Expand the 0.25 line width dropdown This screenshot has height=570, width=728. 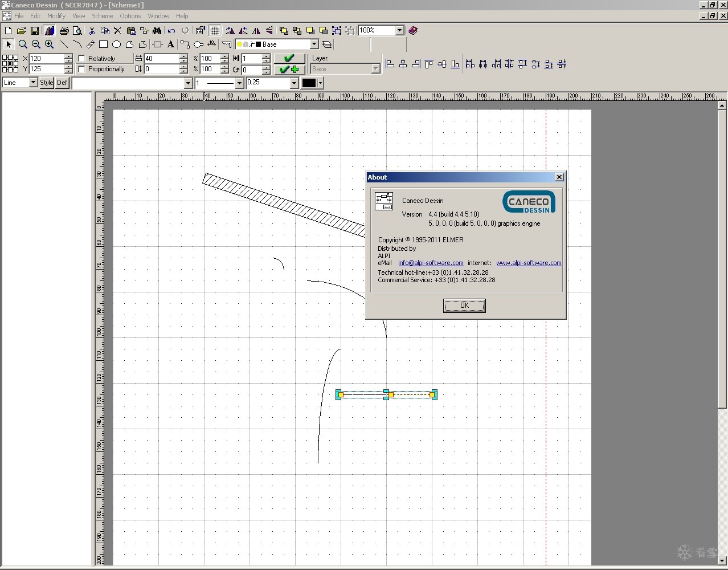point(295,83)
